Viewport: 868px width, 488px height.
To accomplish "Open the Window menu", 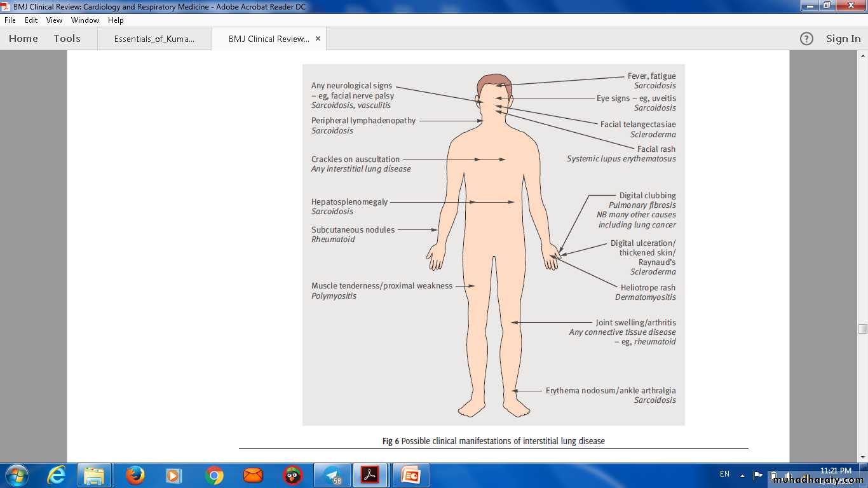I will (85, 20).
